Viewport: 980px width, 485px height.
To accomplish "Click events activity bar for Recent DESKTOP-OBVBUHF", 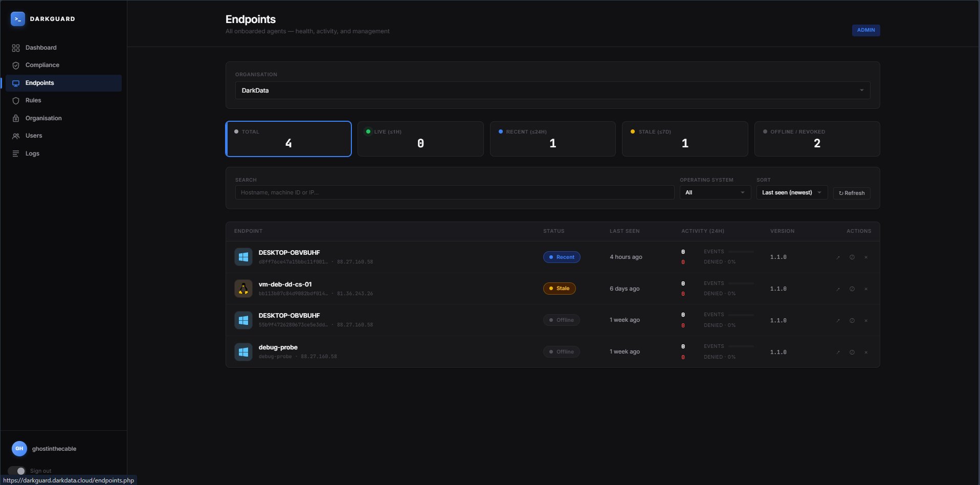I will coord(741,251).
